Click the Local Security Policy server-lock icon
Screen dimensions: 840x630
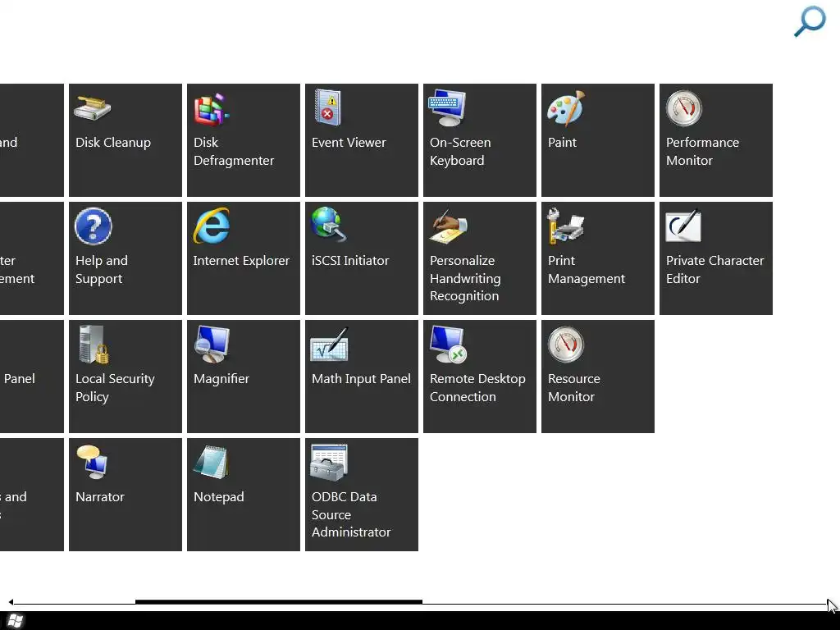(94, 345)
